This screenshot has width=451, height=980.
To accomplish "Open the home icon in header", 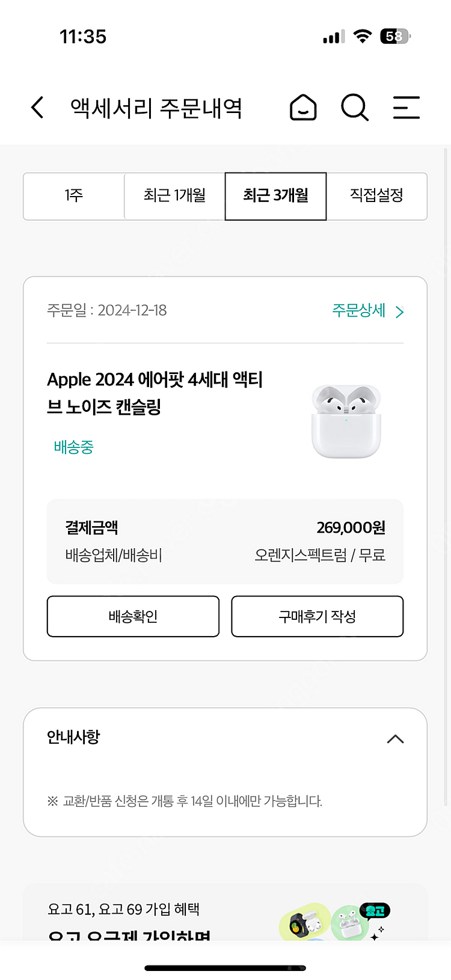I will [x=303, y=108].
